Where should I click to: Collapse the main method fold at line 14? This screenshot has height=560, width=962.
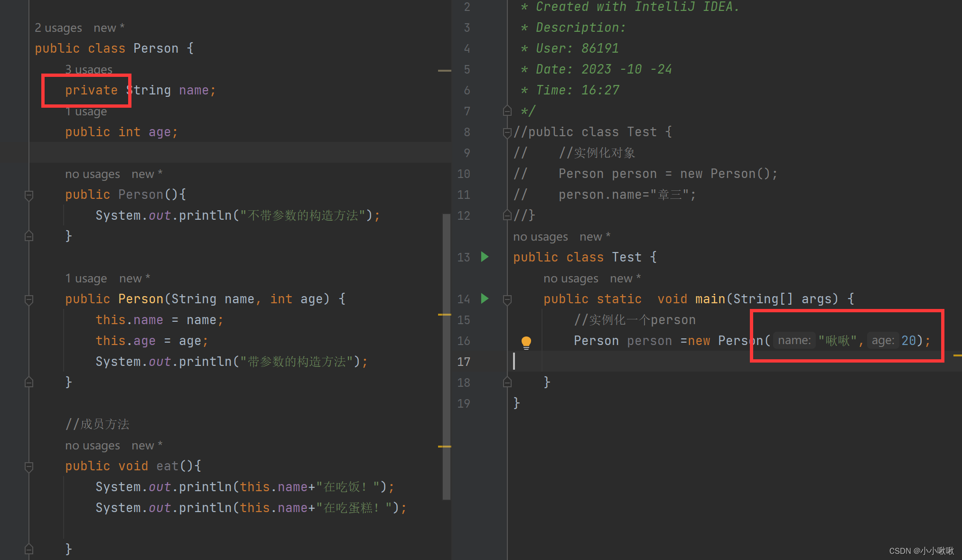pos(507,299)
